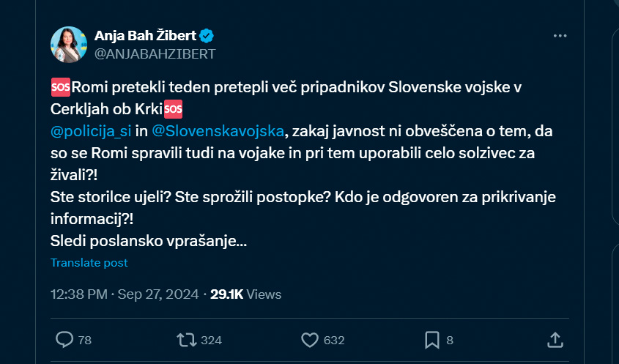Viewport: 619px width, 364px height.
Task: Open the share post options
Action: [555, 339]
